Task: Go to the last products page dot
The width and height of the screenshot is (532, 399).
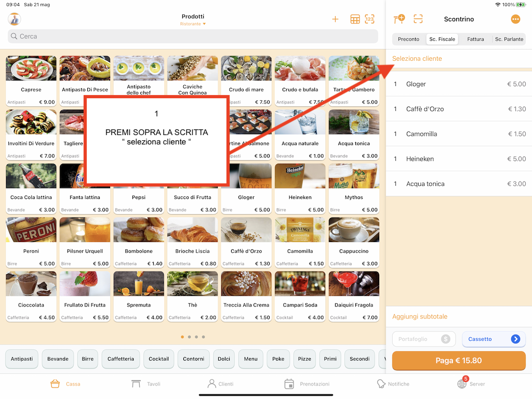Action: coord(203,337)
